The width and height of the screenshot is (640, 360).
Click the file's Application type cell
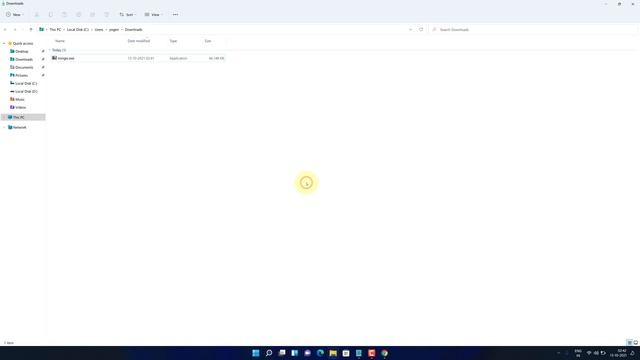click(178, 59)
